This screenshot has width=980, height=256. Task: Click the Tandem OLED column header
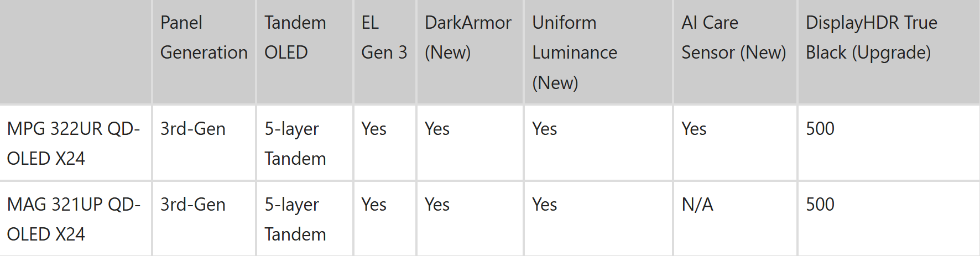[x=295, y=38]
